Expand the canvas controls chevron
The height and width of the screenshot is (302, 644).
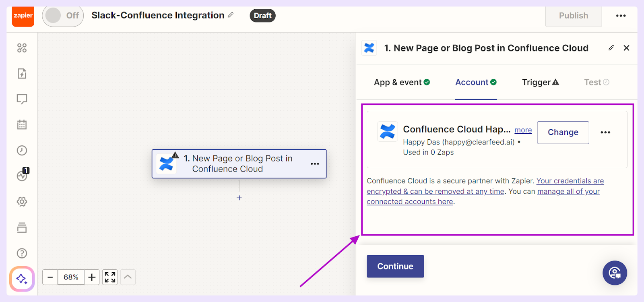click(128, 277)
